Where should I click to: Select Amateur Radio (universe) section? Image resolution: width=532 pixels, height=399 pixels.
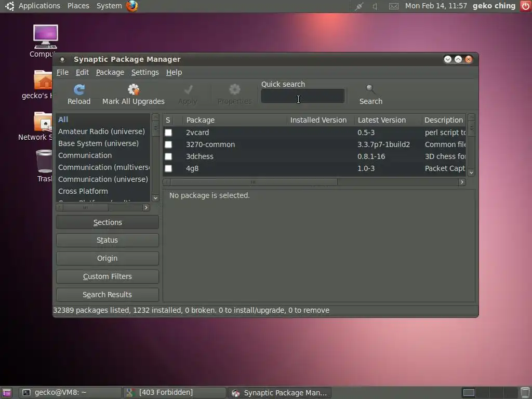tap(103, 131)
